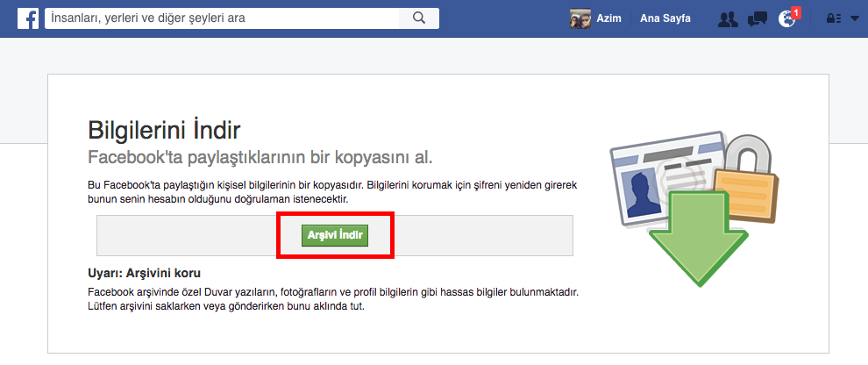
Task: Click the Bilgilerini İndir heading
Action: 164,132
